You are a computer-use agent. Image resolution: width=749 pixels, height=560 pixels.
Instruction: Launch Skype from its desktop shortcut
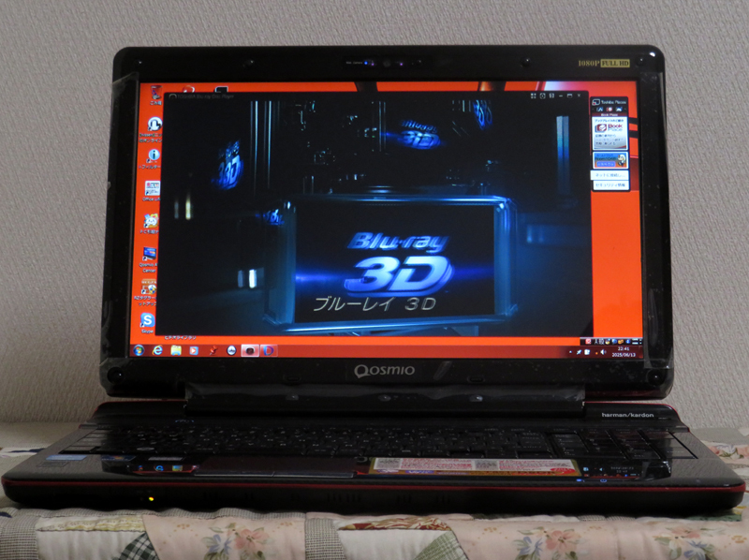147,318
